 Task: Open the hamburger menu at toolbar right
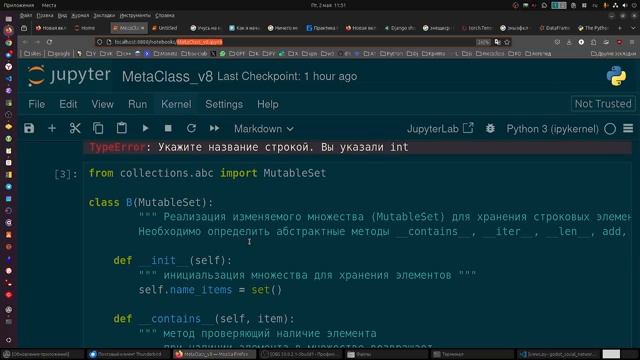pyautogui.click(x=628, y=129)
